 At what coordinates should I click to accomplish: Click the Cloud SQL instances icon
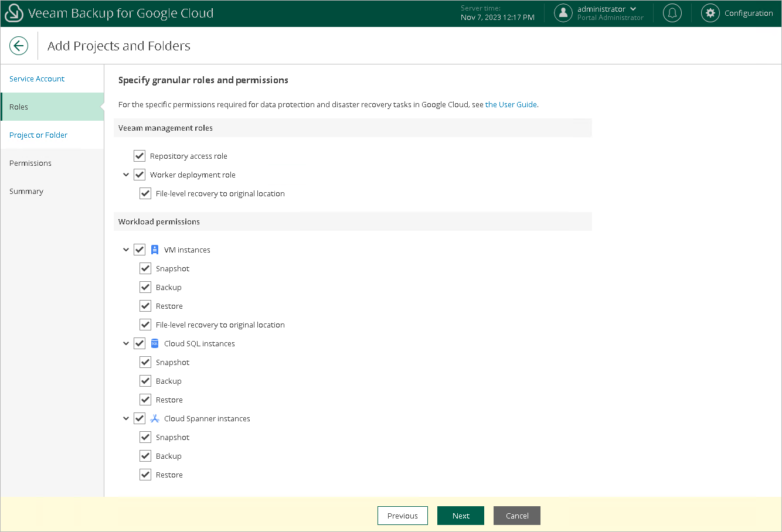pyautogui.click(x=155, y=343)
